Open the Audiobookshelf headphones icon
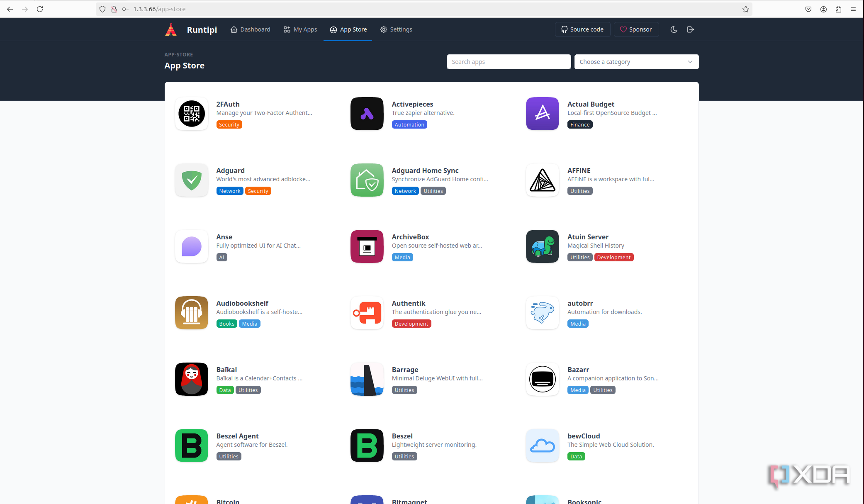Screen dimensions: 864x504 191,313
